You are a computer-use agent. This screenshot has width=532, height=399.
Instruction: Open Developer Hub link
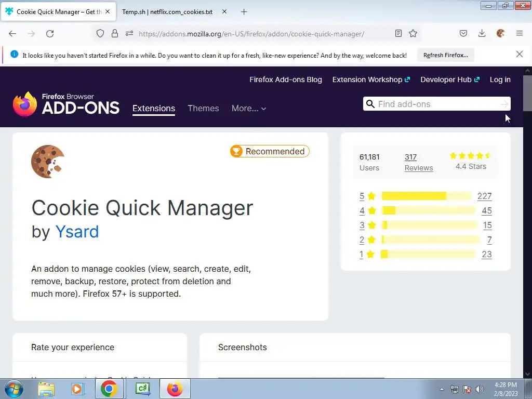(450, 79)
